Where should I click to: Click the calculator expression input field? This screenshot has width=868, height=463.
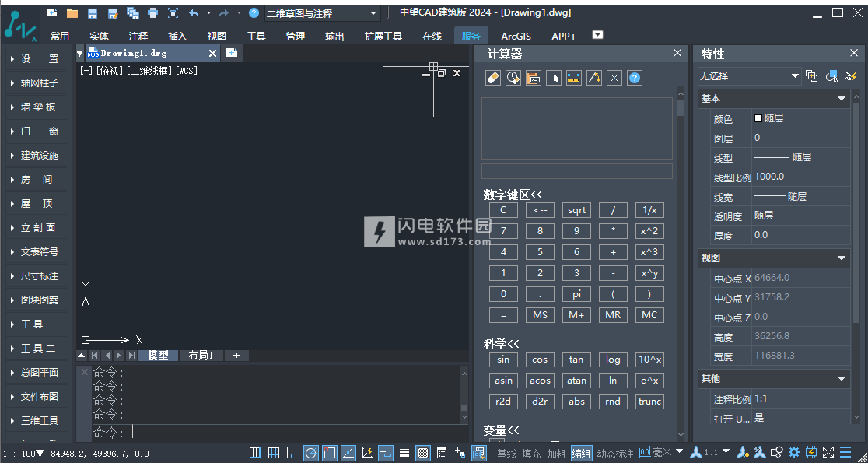pos(577,171)
